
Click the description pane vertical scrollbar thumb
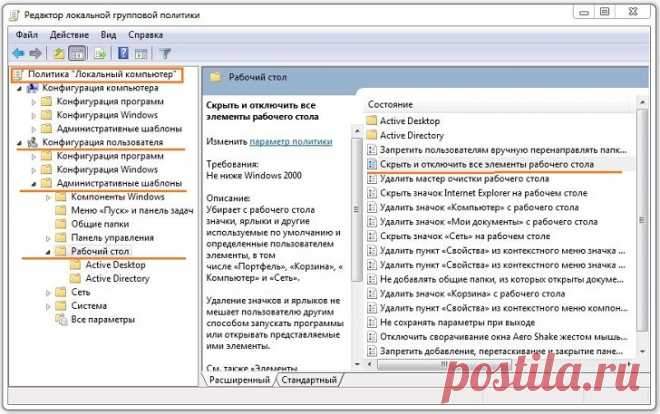357,209
